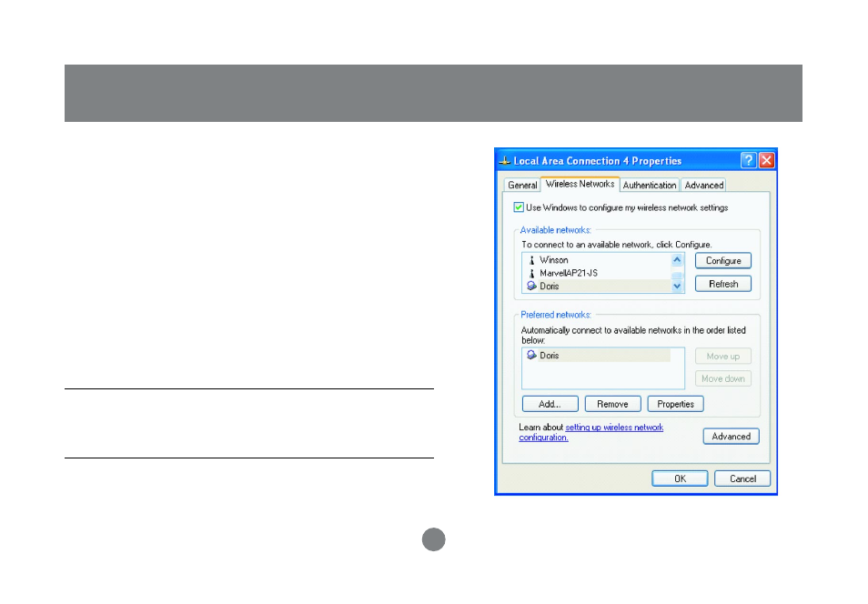Select MarvellAP21-JS in available networks
The width and height of the screenshot is (868, 604).
(597, 273)
